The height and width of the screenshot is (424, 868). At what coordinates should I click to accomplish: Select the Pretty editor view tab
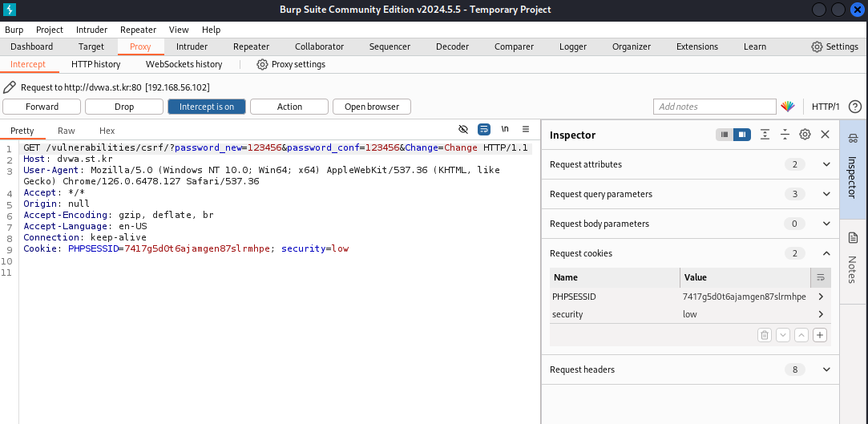point(22,131)
